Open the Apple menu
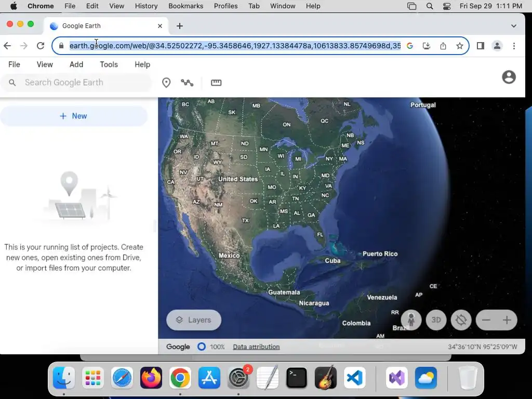Screen dimensions: 532x399 click(x=14, y=6)
